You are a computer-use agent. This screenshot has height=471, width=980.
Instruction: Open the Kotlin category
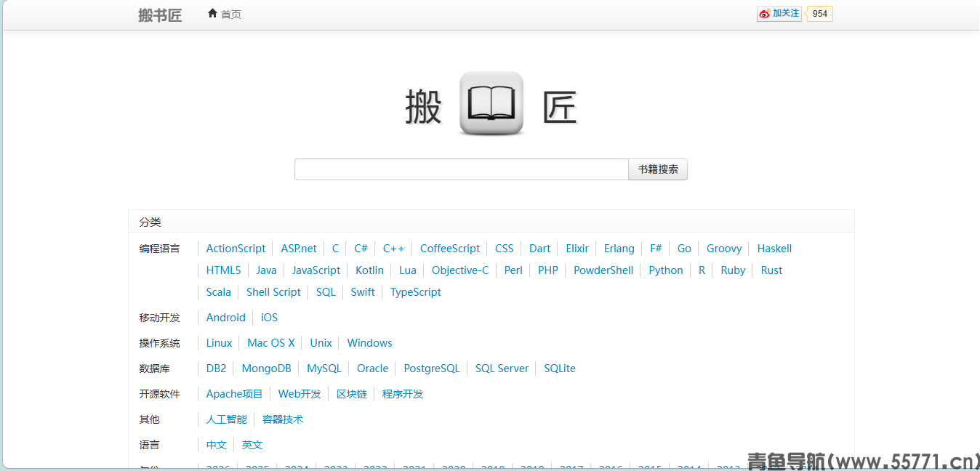click(x=369, y=270)
